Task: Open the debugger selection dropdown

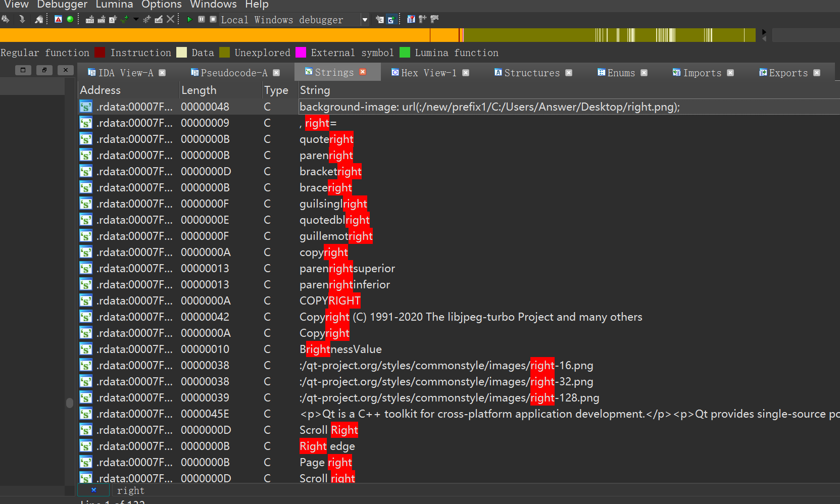Action: pyautogui.click(x=365, y=20)
